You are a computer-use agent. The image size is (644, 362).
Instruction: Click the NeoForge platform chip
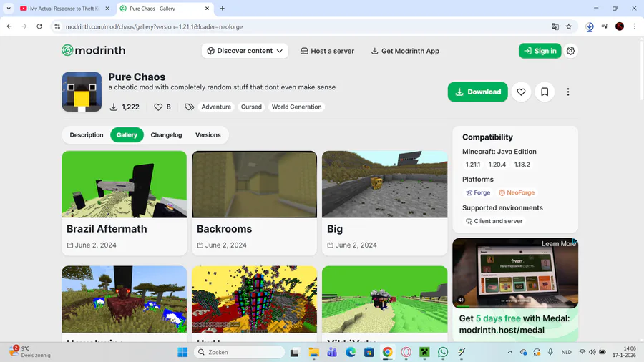point(517,192)
